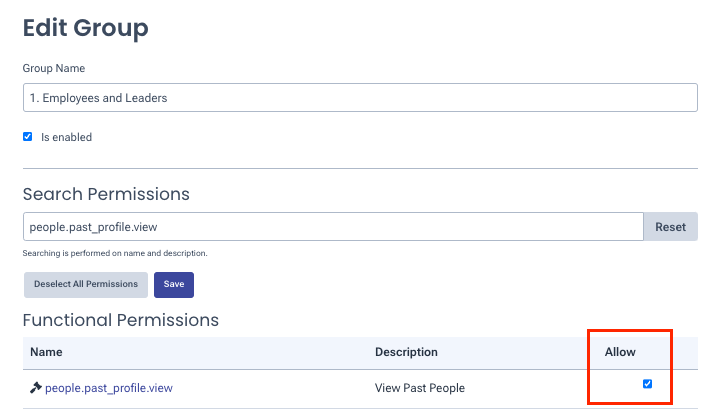
Task: Click the search helper text about name and description
Action: (115, 253)
